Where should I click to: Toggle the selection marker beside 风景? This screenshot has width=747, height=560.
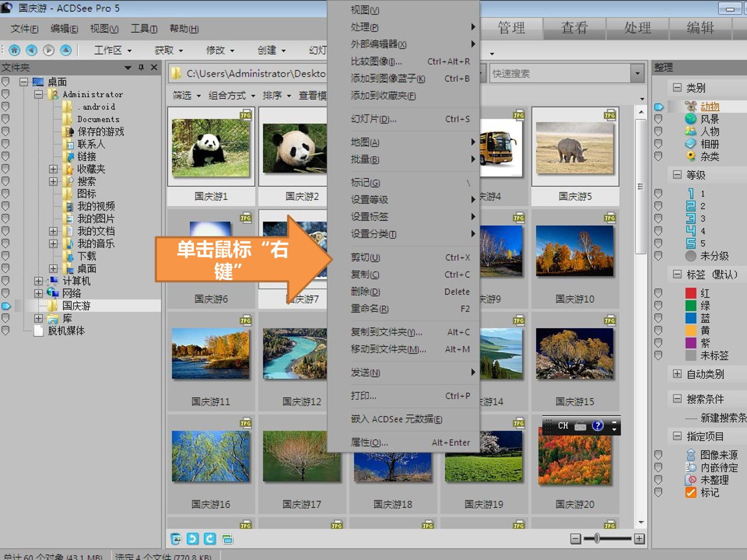(x=658, y=119)
